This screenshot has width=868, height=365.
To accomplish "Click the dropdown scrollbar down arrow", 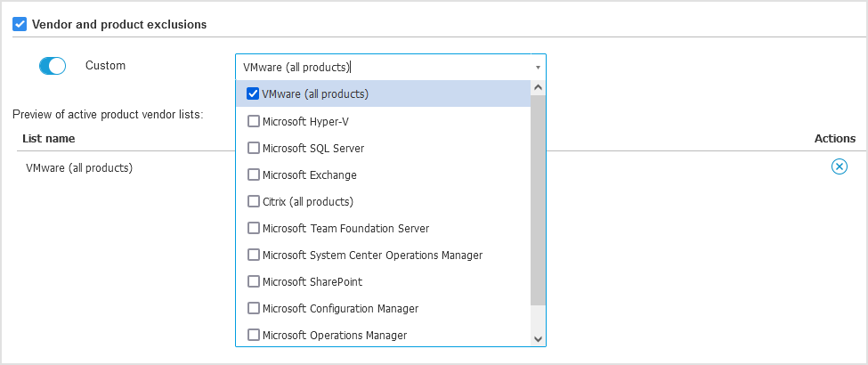I will 538,339.
